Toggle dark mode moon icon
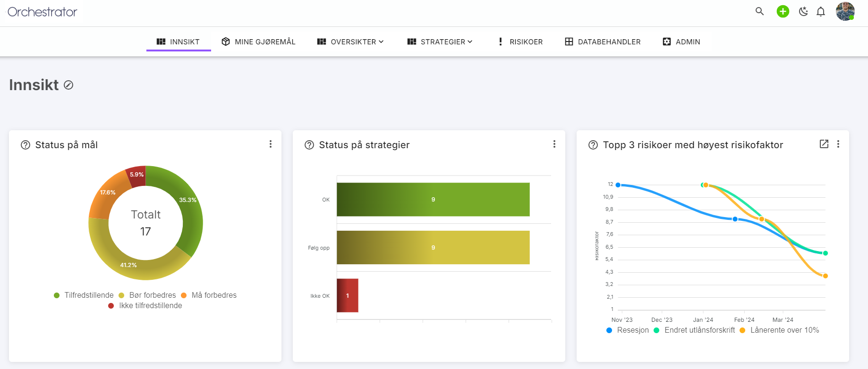The height and width of the screenshot is (369, 868). pyautogui.click(x=803, y=11)
